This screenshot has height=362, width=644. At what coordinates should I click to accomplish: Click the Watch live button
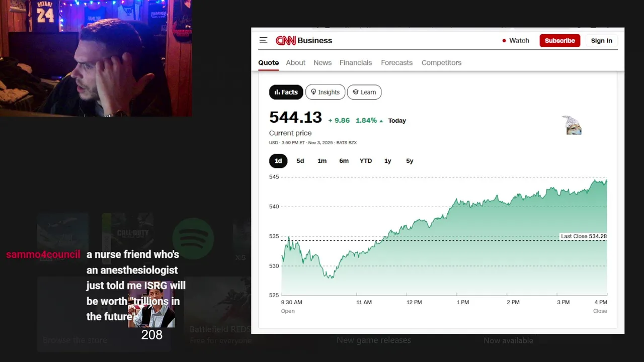click(x=516, y=41)
